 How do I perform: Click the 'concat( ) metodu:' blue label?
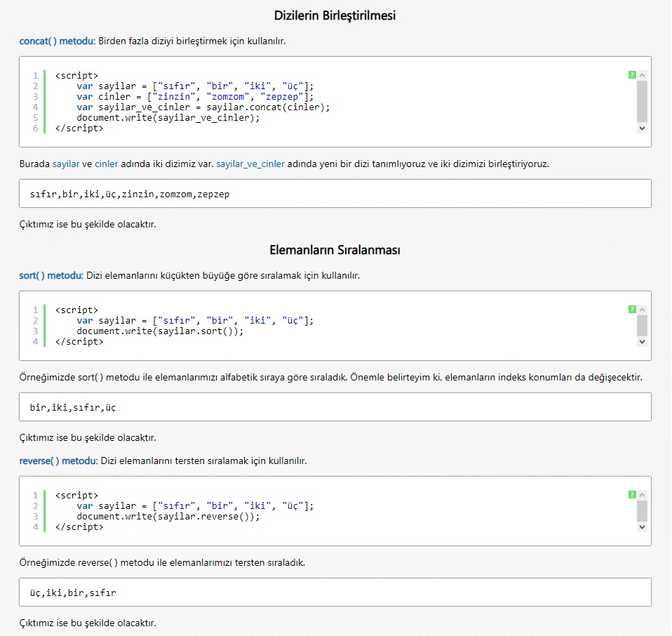coord(58,41)
